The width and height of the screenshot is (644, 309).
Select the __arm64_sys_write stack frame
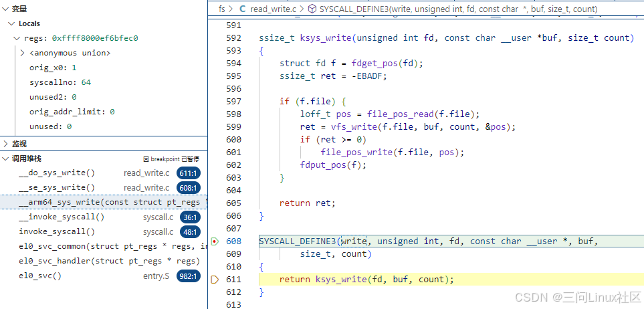tap(104, 202)
